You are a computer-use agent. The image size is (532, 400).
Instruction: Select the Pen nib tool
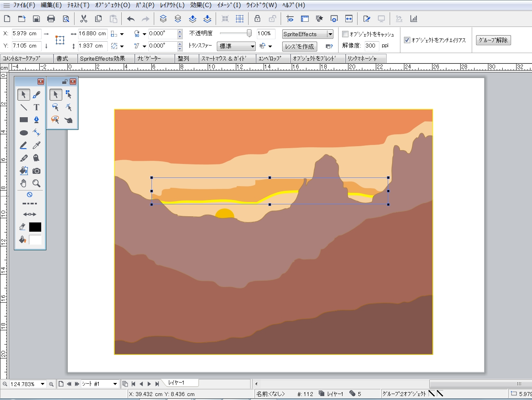36,120
